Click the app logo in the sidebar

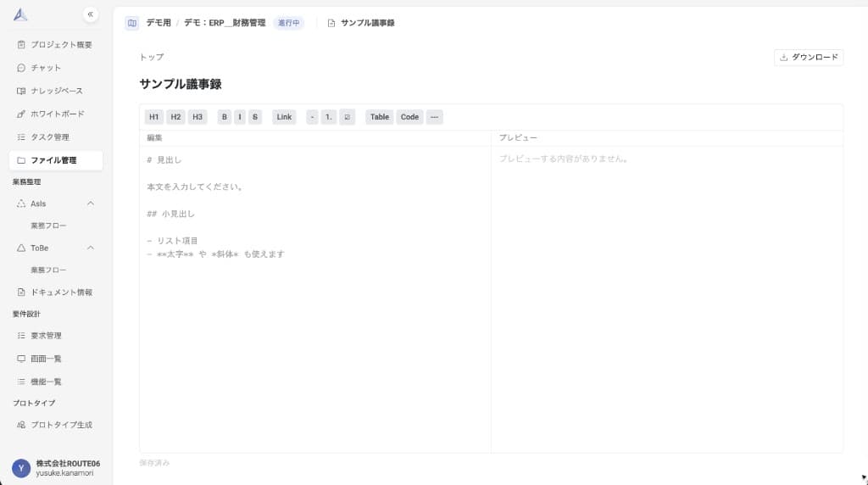coord(20,14)
